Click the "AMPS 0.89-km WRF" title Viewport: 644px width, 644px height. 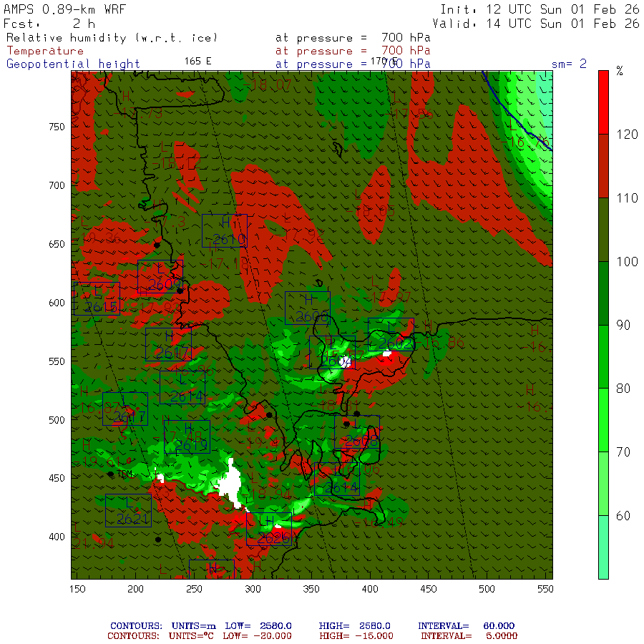64,9
